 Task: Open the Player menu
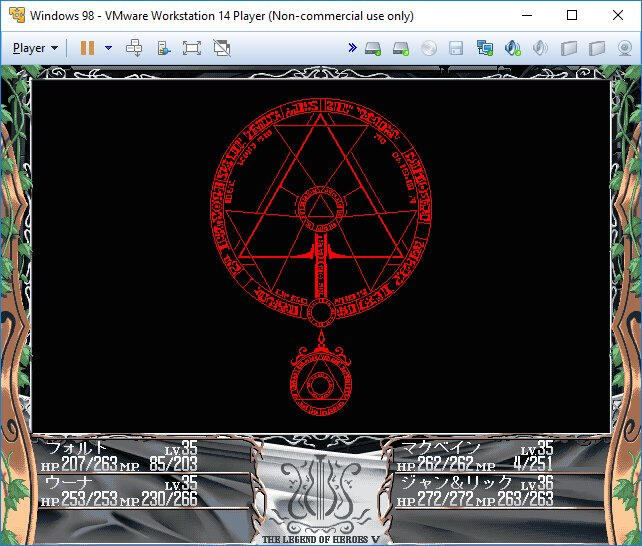tap(35, 48)
